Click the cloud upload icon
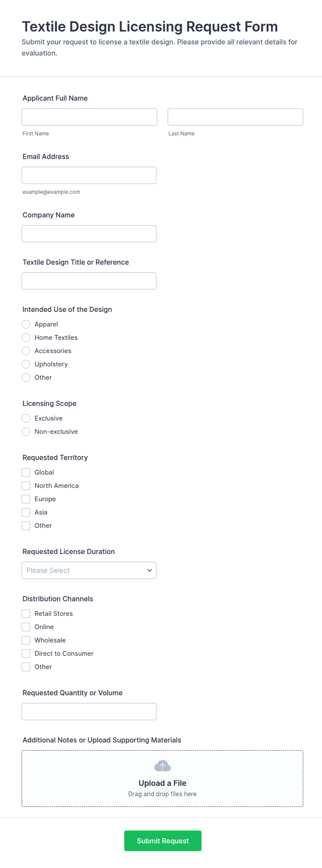 162,766
